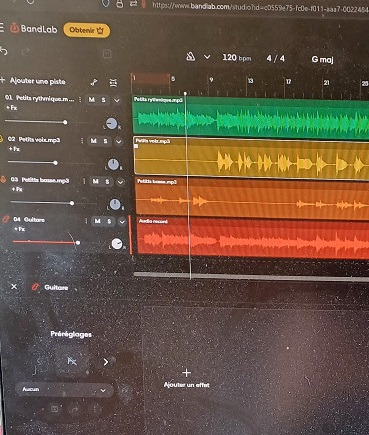Solo track 02 Petits voix
This screenshot has height=435, width=369.
coord(105,141)
